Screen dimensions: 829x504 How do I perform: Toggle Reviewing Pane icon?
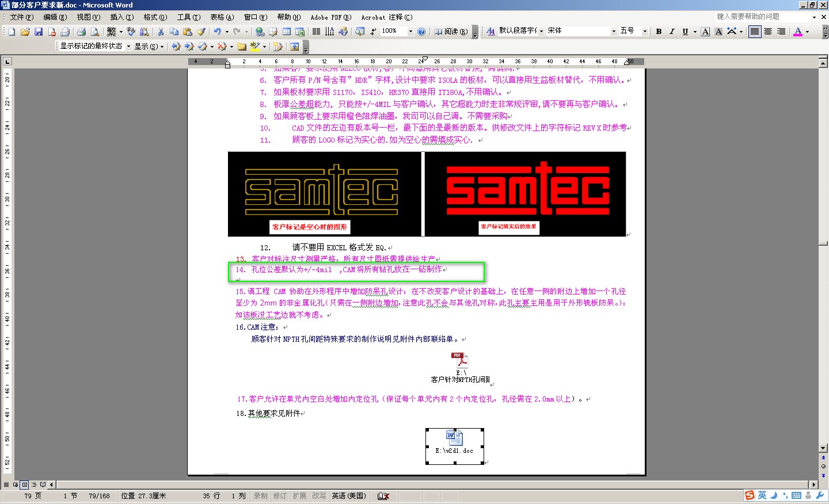[295, 47]
